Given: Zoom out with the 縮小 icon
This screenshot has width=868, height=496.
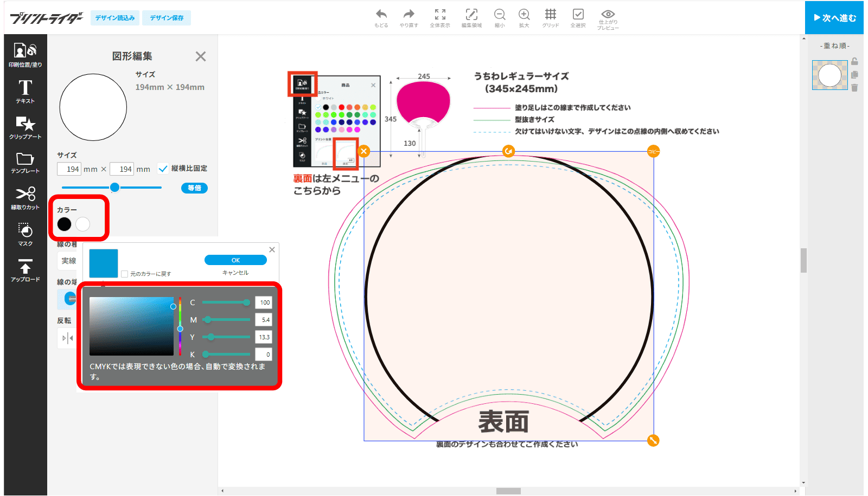Looking at the screenshot, I should click(x=500, y=18).
